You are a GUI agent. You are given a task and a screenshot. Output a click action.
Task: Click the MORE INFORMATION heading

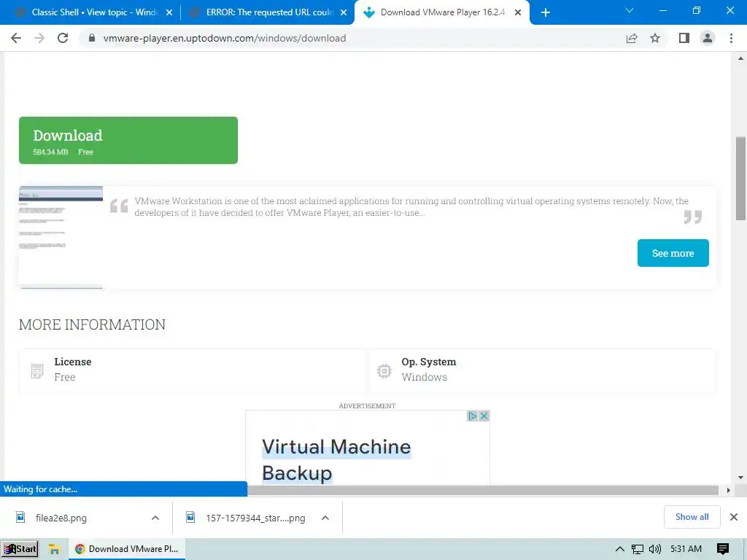(x=92, y=324)
